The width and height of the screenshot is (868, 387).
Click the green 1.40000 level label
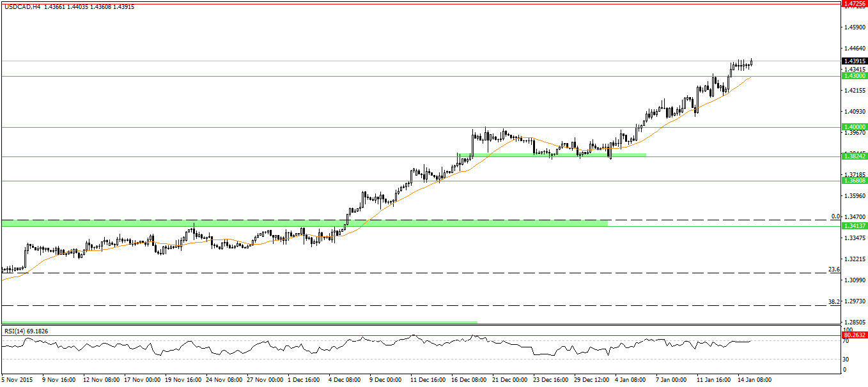(854, 127)
